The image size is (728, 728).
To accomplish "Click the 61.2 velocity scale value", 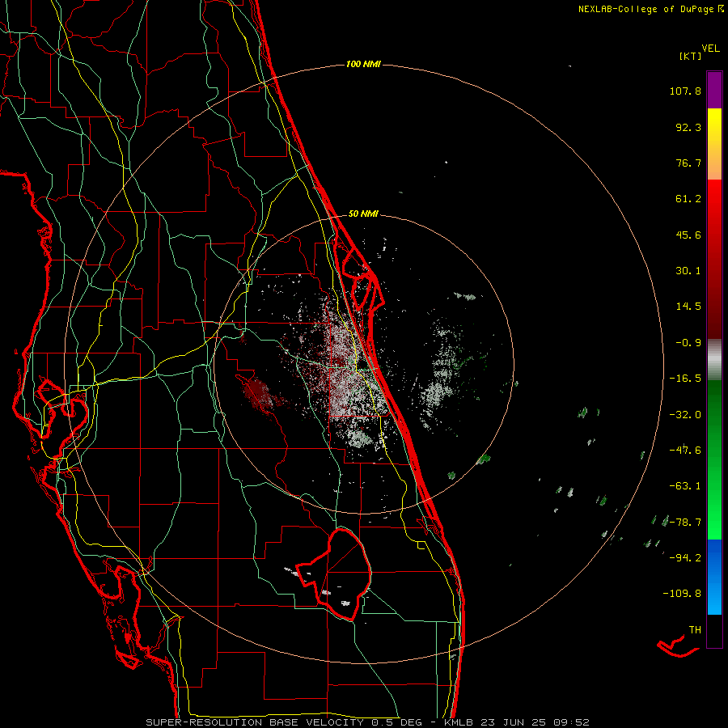I will pyautogui.click(x=688, y=199).
